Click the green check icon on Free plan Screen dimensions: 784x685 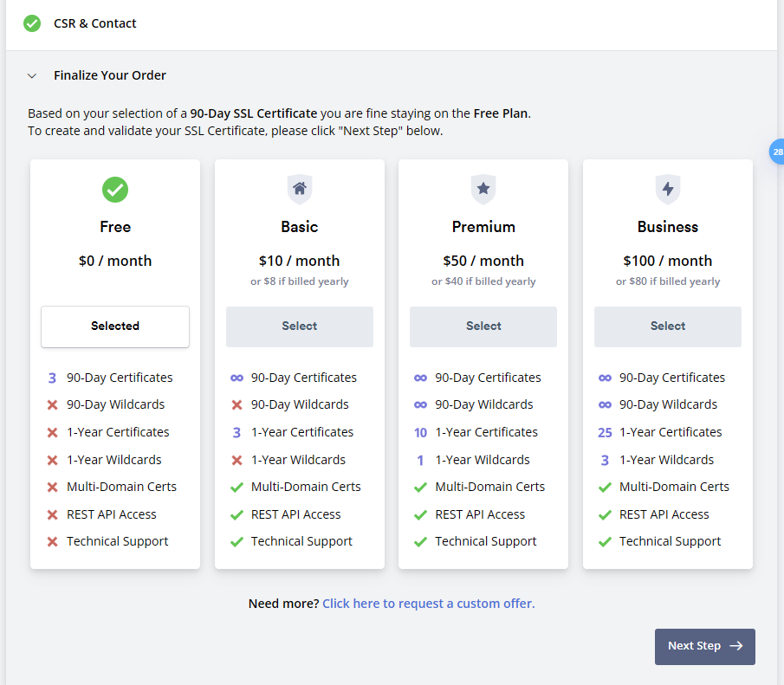(x=115, y=190)
